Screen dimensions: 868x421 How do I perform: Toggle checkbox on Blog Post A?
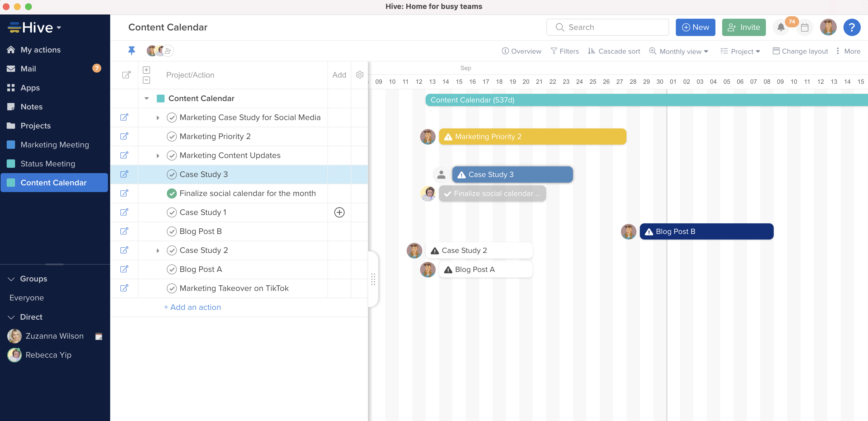pos(172,269)
